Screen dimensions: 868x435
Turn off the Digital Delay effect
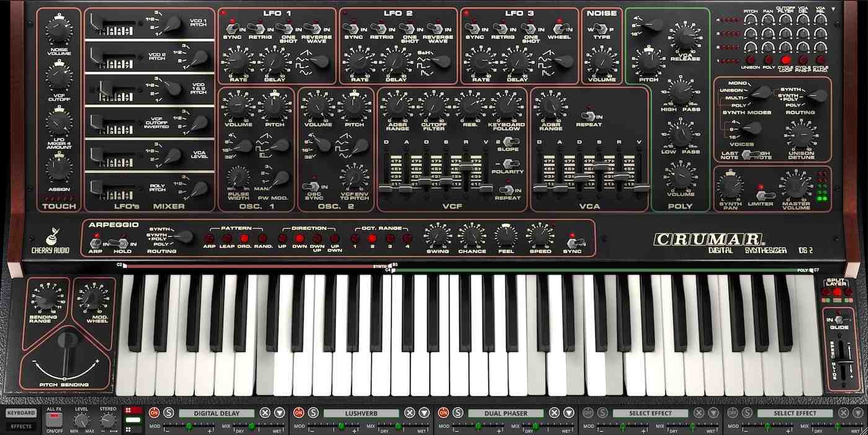tap(153, 413)
